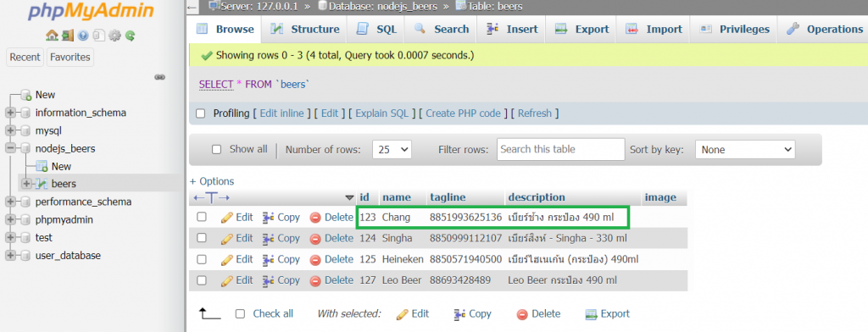Open Sort by key dropdown
Image resolution: width=868 pixels, height=332 pixels.
tap(745, 149)
